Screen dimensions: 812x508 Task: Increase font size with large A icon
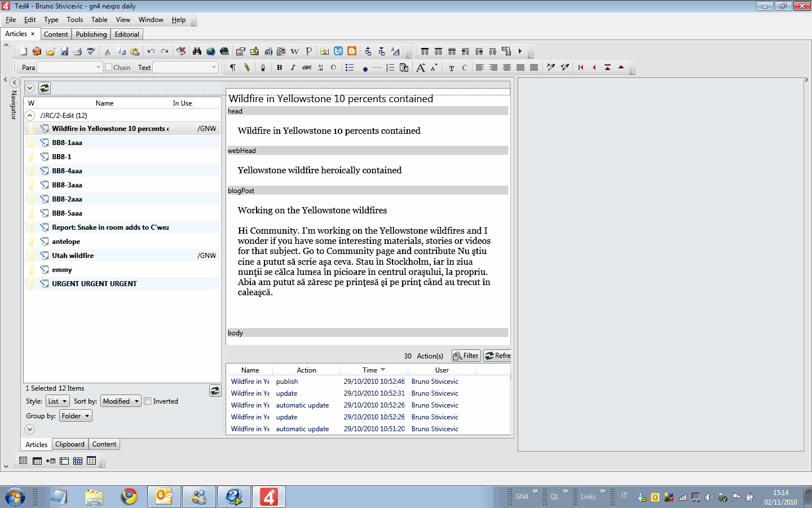pos(421,68)
